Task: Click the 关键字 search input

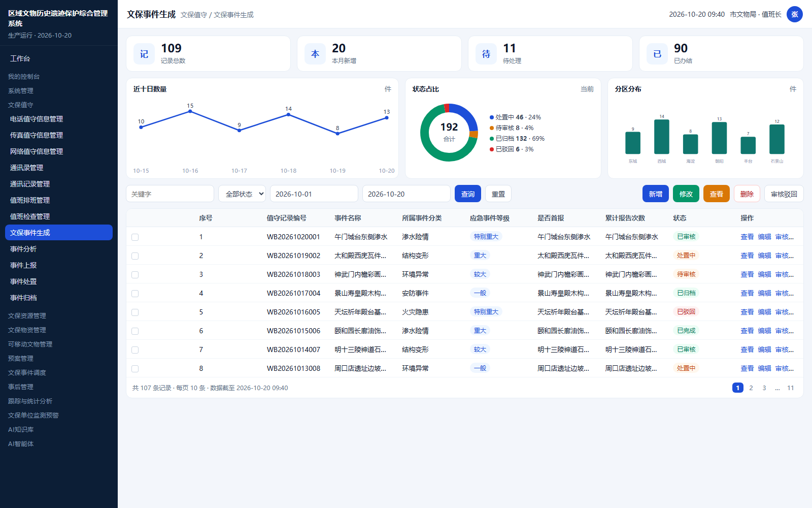Action: pyautogui.click(x=170, y=194)
